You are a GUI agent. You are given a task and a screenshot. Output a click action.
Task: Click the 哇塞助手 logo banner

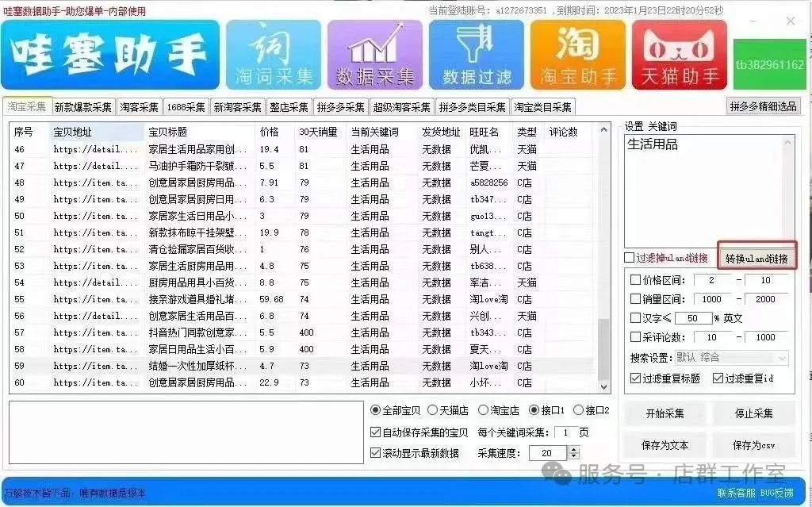point(110,54)
